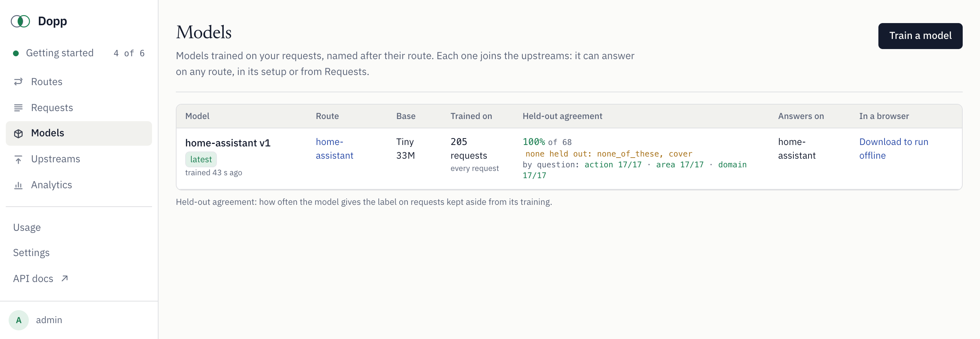The image size is (980, 339).
Task: Navigate to Upstreams
Action: [79, 159]
